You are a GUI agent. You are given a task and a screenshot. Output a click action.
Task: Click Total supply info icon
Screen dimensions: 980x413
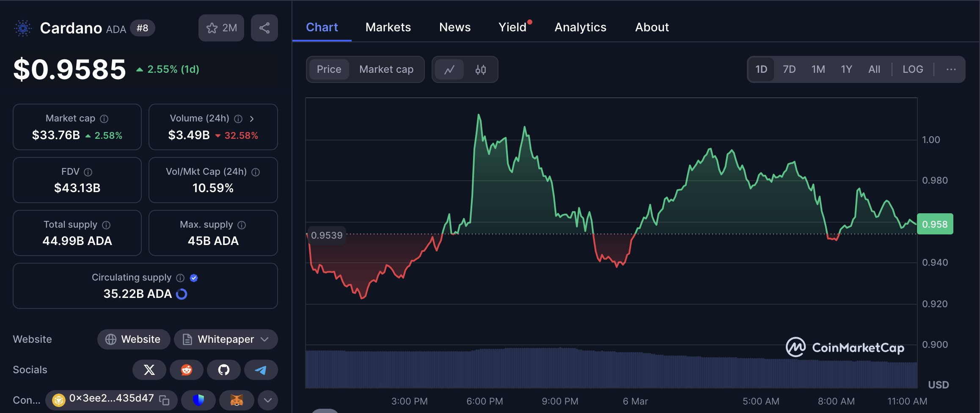(106, 225)
